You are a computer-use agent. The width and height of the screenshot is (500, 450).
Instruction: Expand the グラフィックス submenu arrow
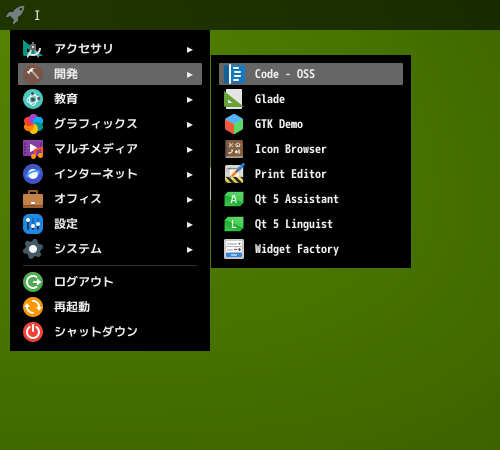pyautogui.click(x=190, y=125)
